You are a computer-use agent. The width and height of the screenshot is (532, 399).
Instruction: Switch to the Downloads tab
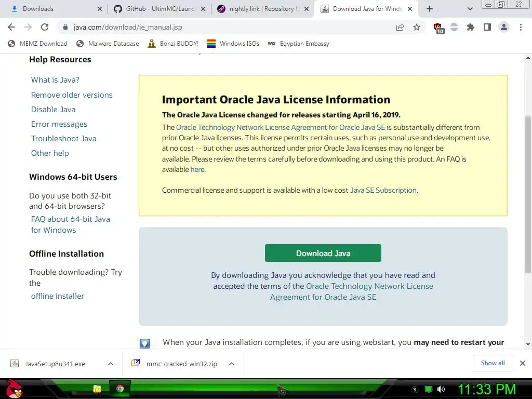point(54,9)
